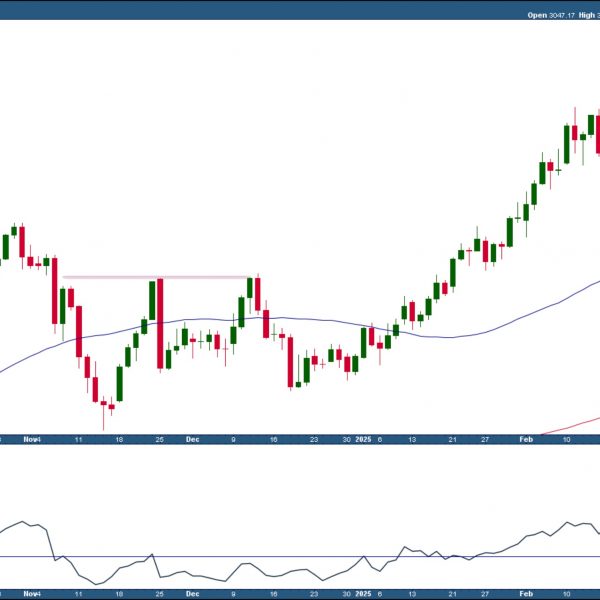Click '30' label on indicator panel date axis
This screenshot has width=600, height=600.
click(x=346, y=594)
